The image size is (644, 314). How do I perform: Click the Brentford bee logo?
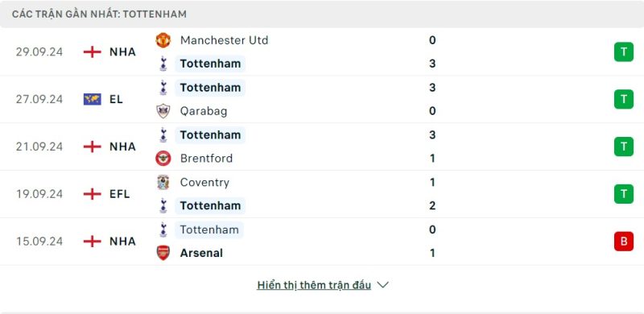pos(163,159)
